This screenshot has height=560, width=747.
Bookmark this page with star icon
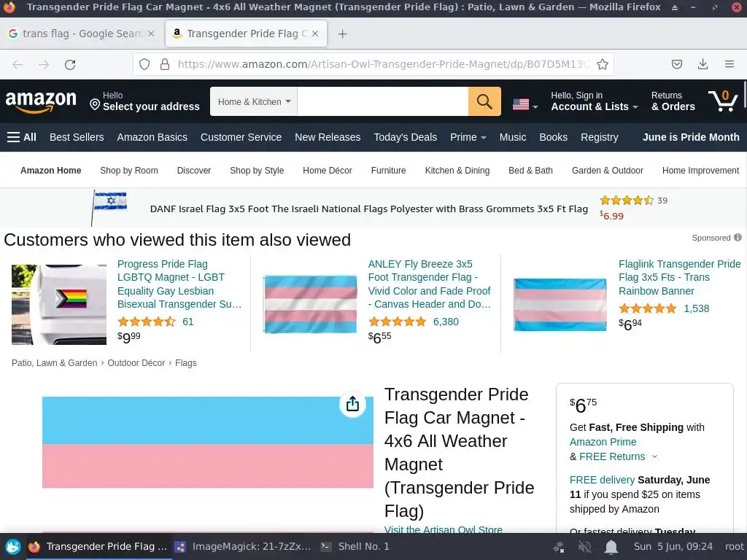pyautogui.click(x=602, y=64)
